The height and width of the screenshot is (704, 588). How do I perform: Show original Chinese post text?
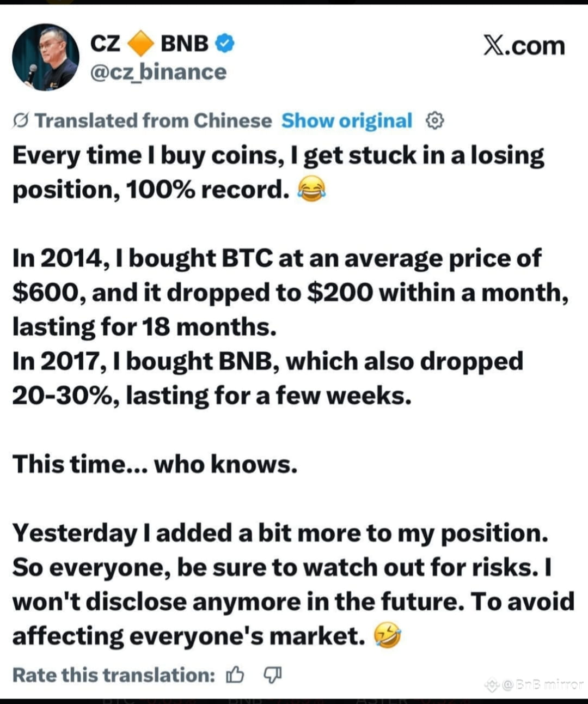(347, 120)
